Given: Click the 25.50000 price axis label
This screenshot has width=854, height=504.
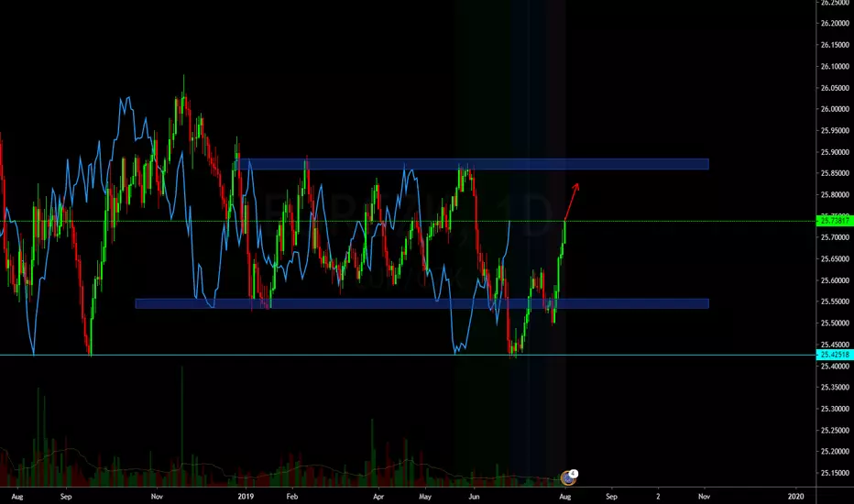Looking at the screenshot, I should tap(835, 323).
